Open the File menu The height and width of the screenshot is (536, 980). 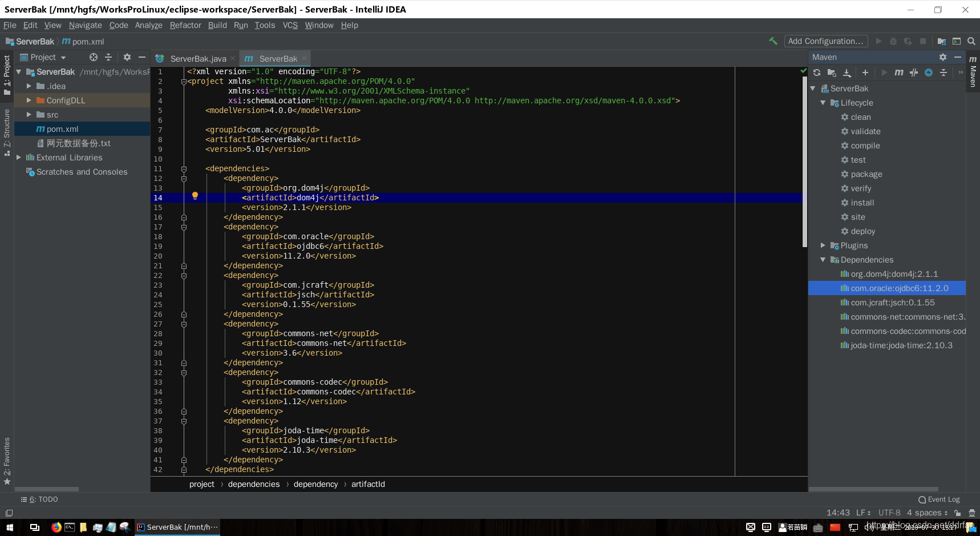[x=10, y=25]
